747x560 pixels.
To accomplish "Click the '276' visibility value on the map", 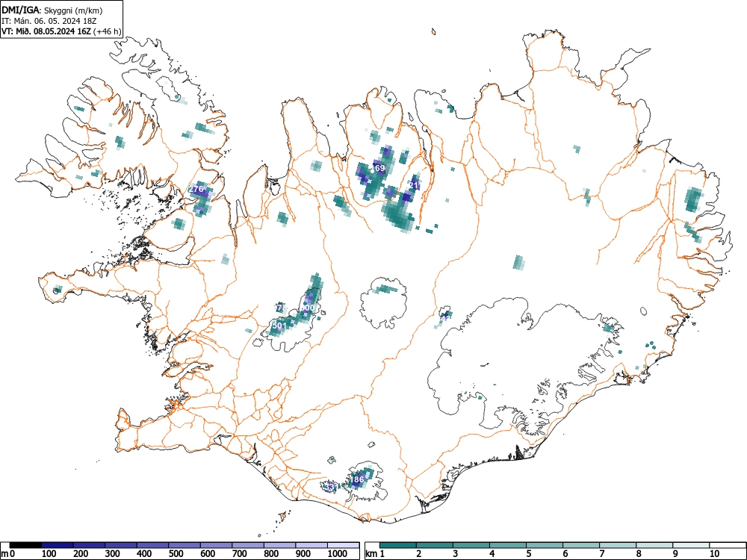I will [x=196, y=189].
